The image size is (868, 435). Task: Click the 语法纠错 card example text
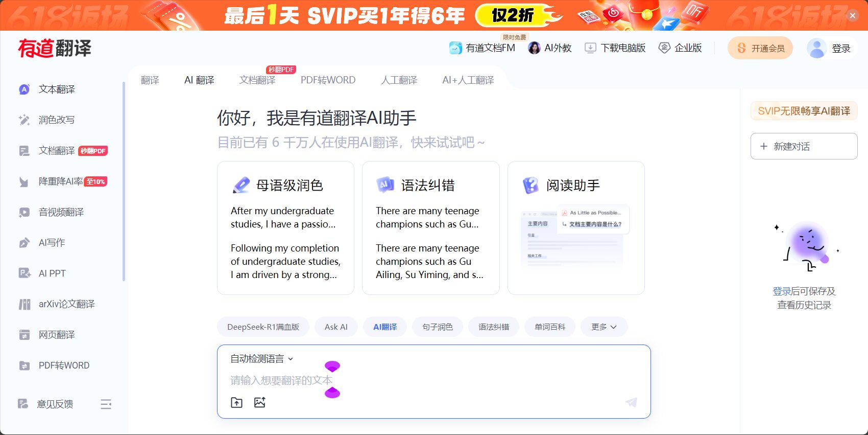[x=430, y=243]
